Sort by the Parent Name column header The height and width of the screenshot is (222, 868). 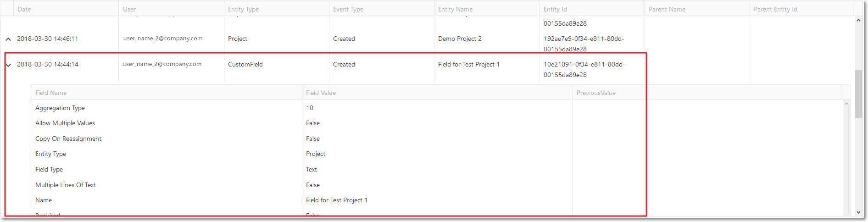667,9
